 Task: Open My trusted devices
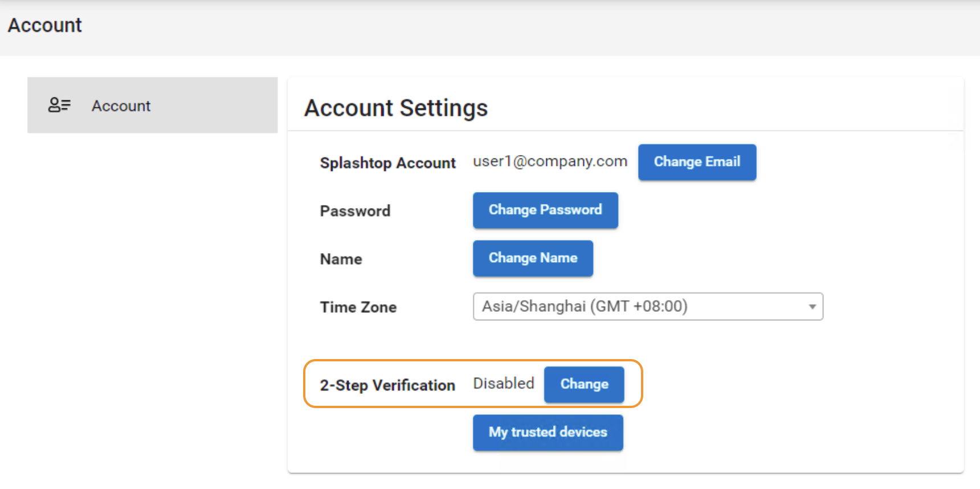pyautogui.click(x=548, y=433)
